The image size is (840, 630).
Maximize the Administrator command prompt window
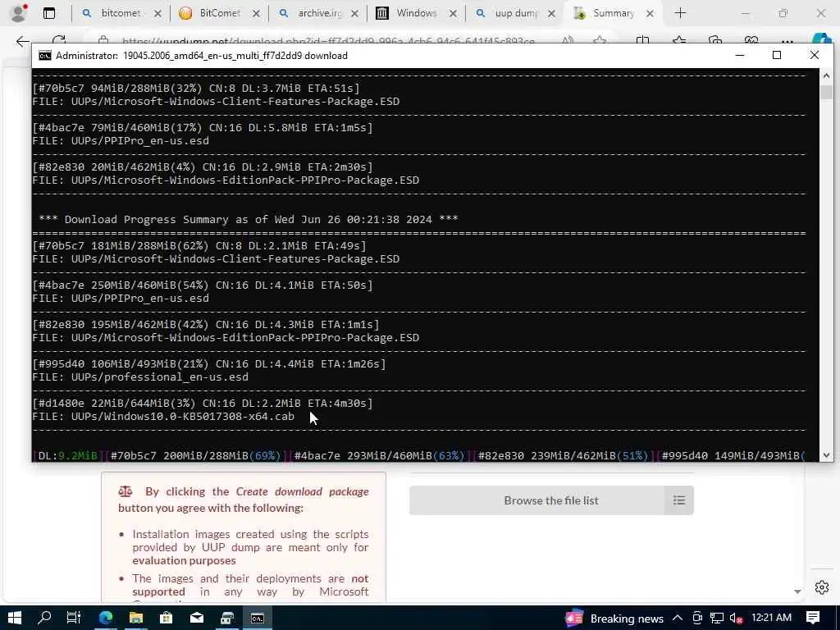[x=777, y=55]
